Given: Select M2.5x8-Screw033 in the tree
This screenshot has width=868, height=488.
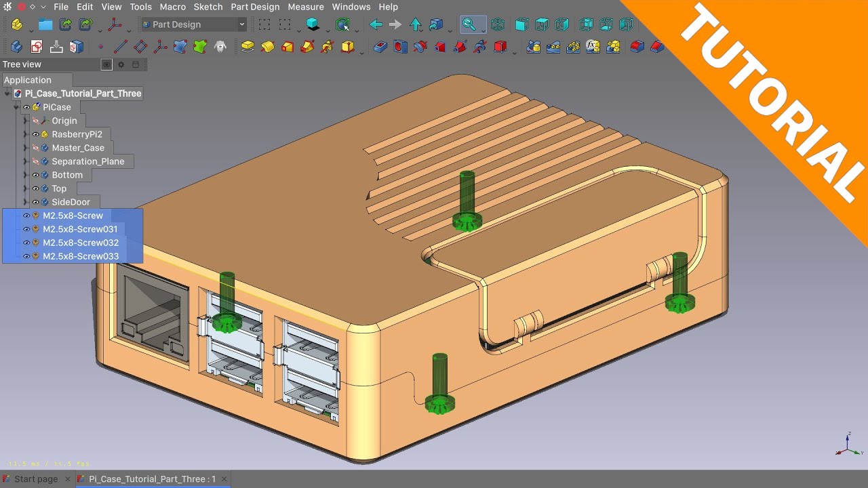Looking at the screenshot, I should tap(81, 256).
